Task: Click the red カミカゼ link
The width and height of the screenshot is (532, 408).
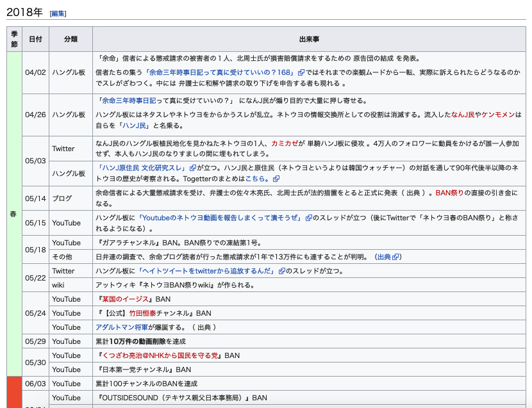Action: [285, 143]
